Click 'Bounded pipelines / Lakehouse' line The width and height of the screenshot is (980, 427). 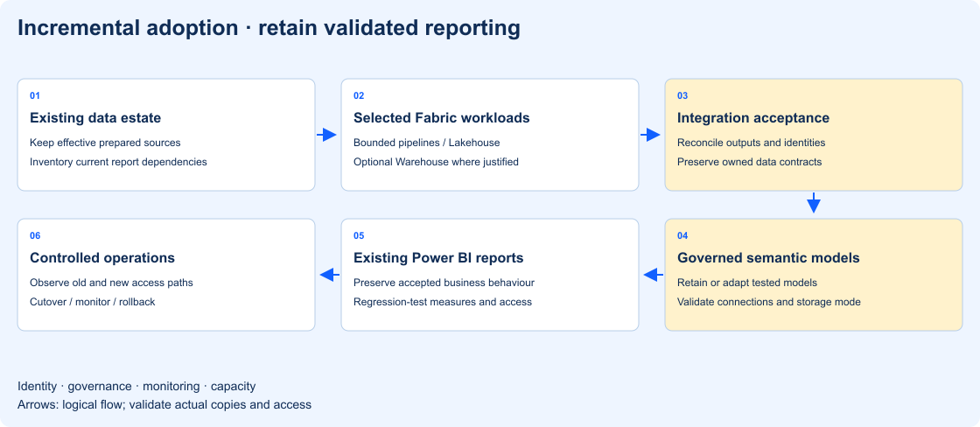[427, 143]
